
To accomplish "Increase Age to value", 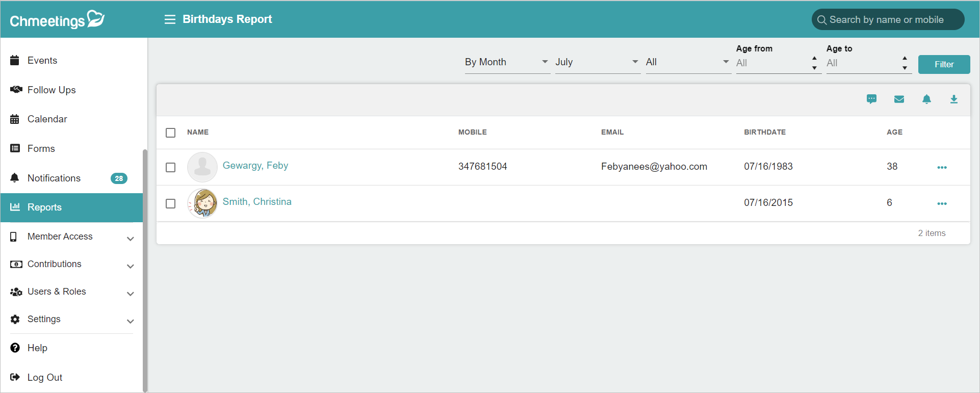I will 905,58.
